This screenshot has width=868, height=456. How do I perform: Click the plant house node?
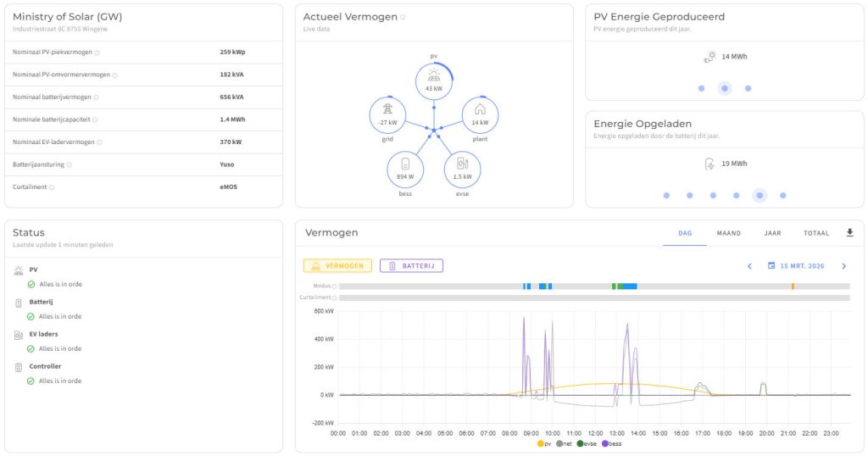pyautogui.click(x=480, y=115)
